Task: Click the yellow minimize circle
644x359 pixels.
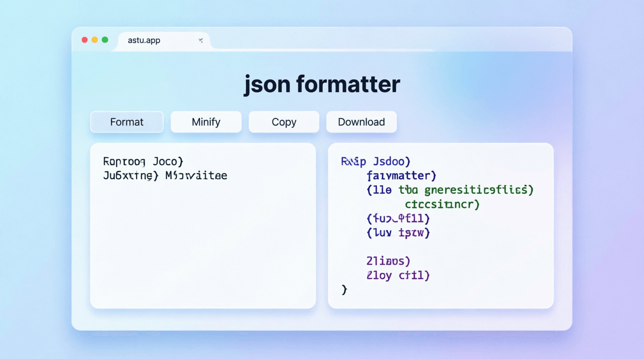Action: [x=94, y=39]
